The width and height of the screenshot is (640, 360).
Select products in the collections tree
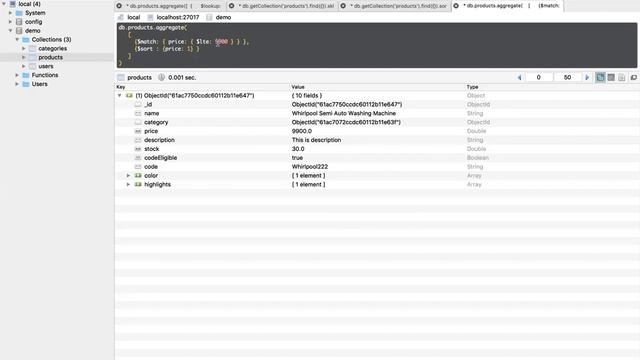51,57
